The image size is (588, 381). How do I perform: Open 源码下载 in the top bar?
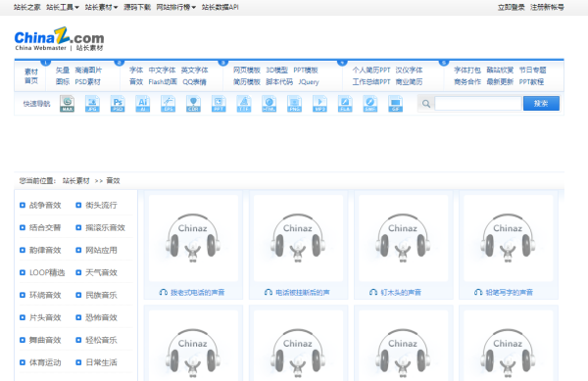[137, 7]
